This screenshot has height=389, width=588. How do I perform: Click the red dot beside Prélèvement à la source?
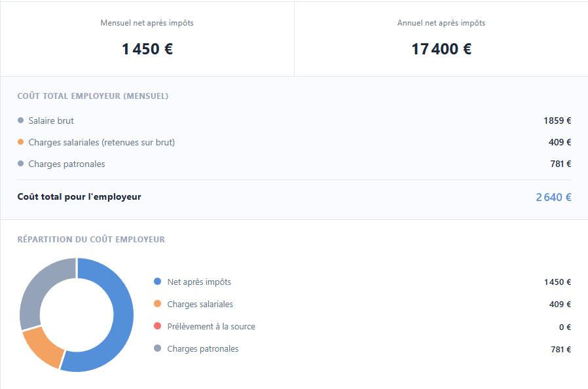157,326
